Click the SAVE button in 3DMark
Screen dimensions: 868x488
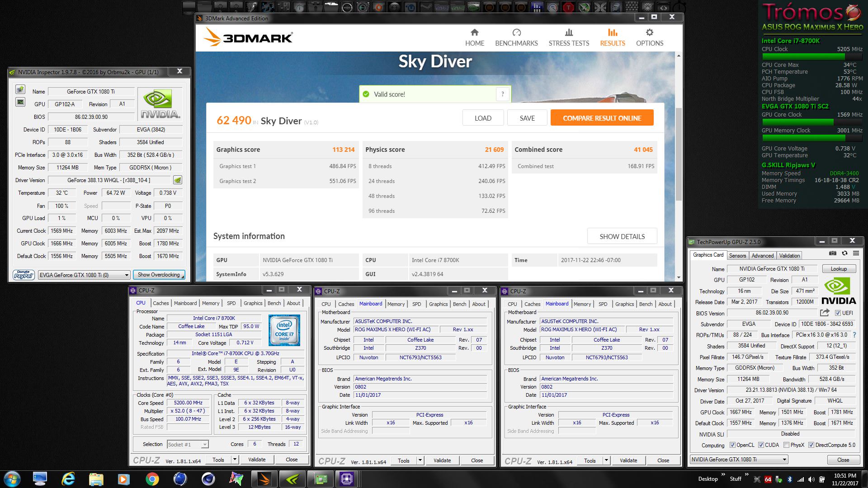[x=527, y=118]
